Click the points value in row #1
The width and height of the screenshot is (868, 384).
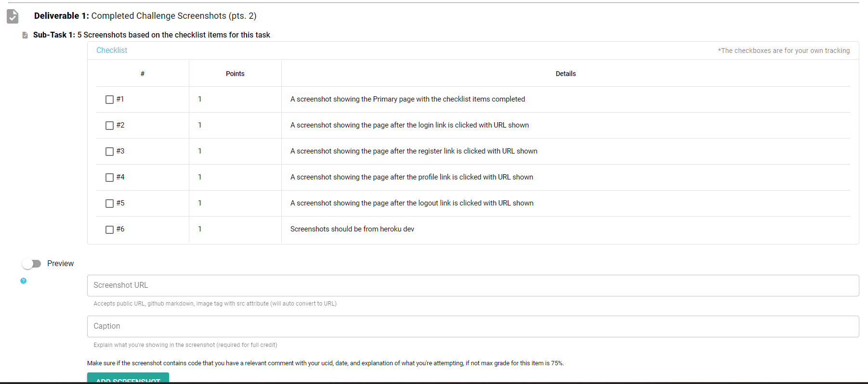coord(200,99)
